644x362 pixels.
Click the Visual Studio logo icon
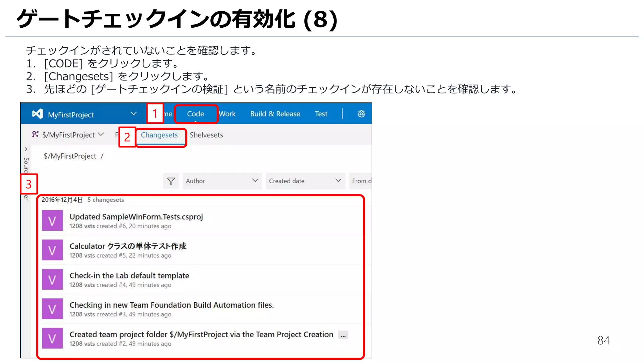(37, 114)
